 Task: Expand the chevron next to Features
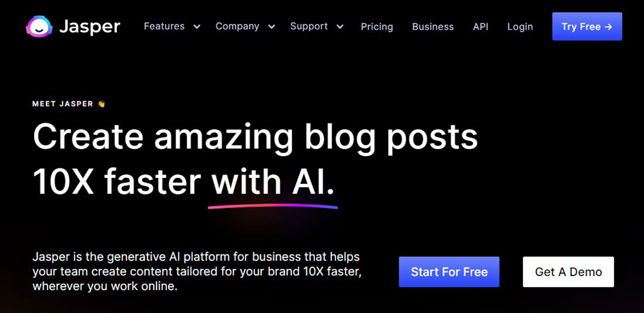[197, 27]
